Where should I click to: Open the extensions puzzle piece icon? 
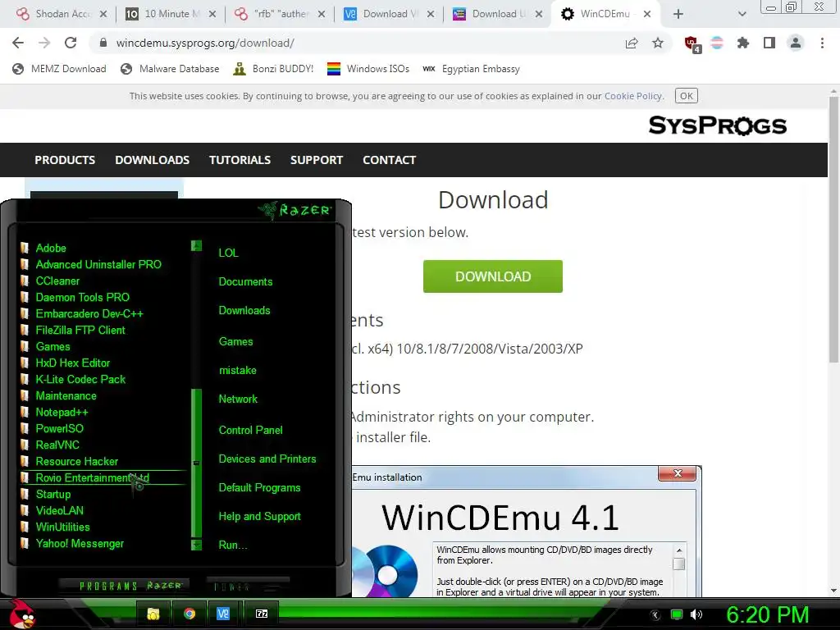[x=743, y=43]
